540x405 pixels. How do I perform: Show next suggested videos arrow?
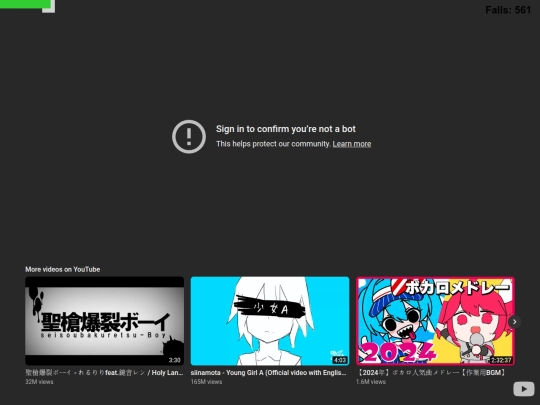pyautogui.click(x=515, y=322)
